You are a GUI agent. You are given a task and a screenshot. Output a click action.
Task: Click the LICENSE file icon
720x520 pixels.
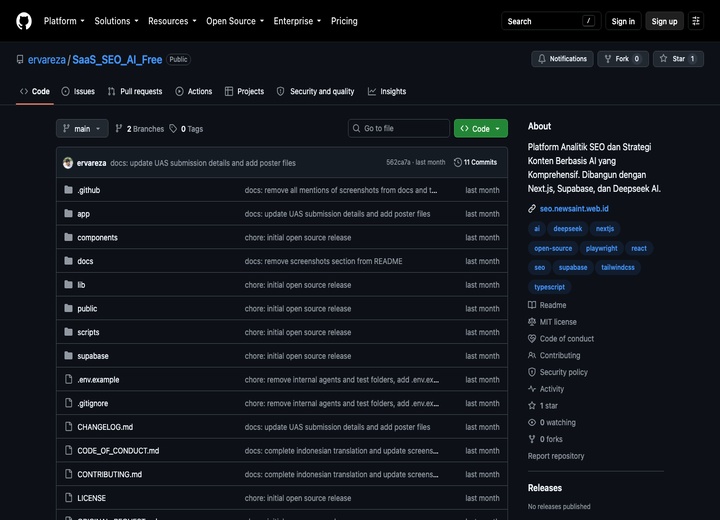[68, 498]
